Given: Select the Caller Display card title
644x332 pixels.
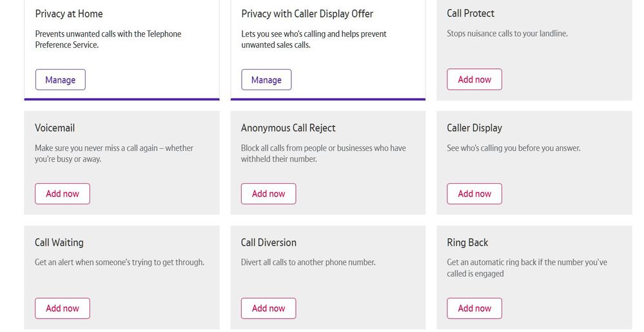Looking at the screenshot, I should click(x=474, y=128).
